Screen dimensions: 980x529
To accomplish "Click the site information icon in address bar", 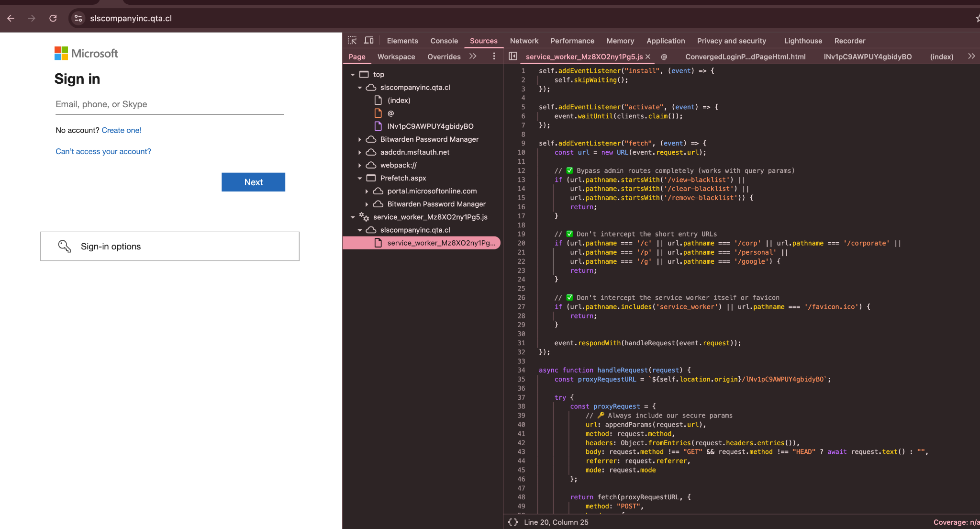I will tap(78, 18).
